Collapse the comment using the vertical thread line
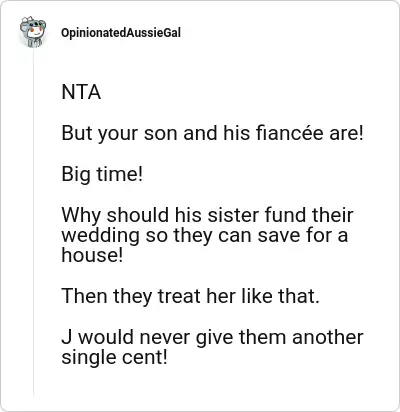The image size is (400, 412). [33, 222]
